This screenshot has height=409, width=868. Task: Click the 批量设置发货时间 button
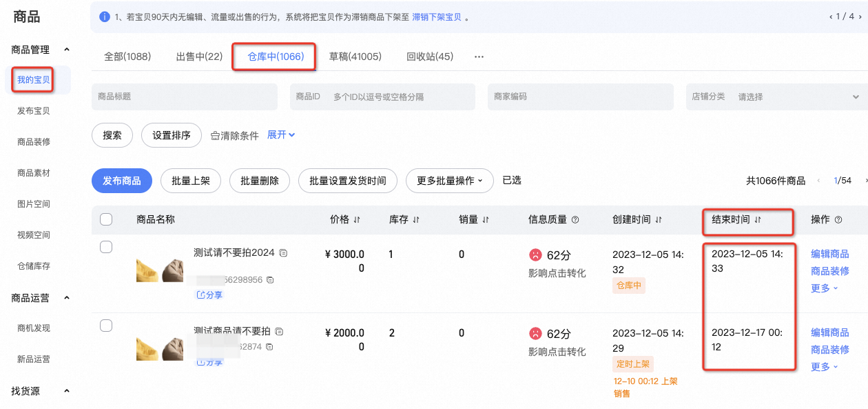348,181
